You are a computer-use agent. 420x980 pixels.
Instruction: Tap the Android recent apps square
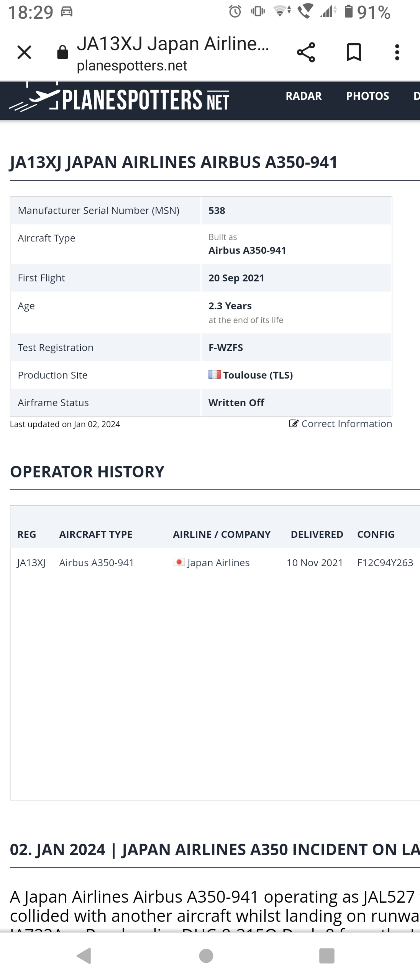(x=327, y=955)
